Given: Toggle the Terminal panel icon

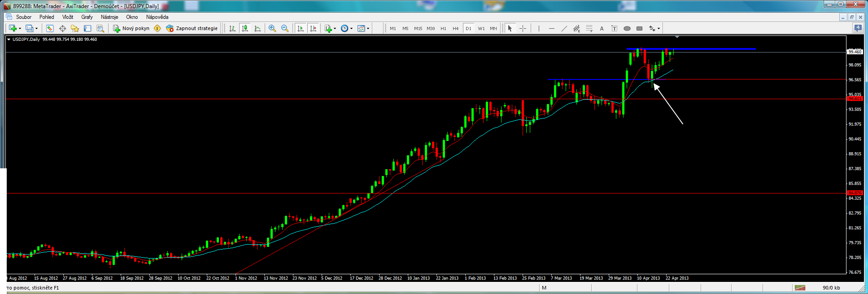Looking at the screenshot, I should 87,28.
